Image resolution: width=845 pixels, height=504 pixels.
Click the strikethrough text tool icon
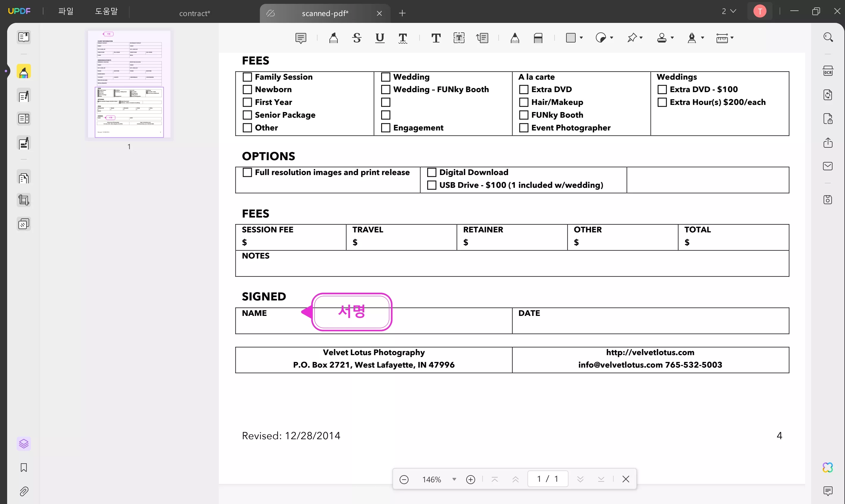(x=356, y=38)
